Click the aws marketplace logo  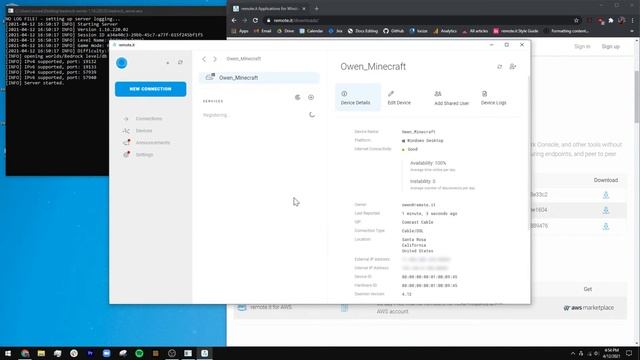click(589, 308)
